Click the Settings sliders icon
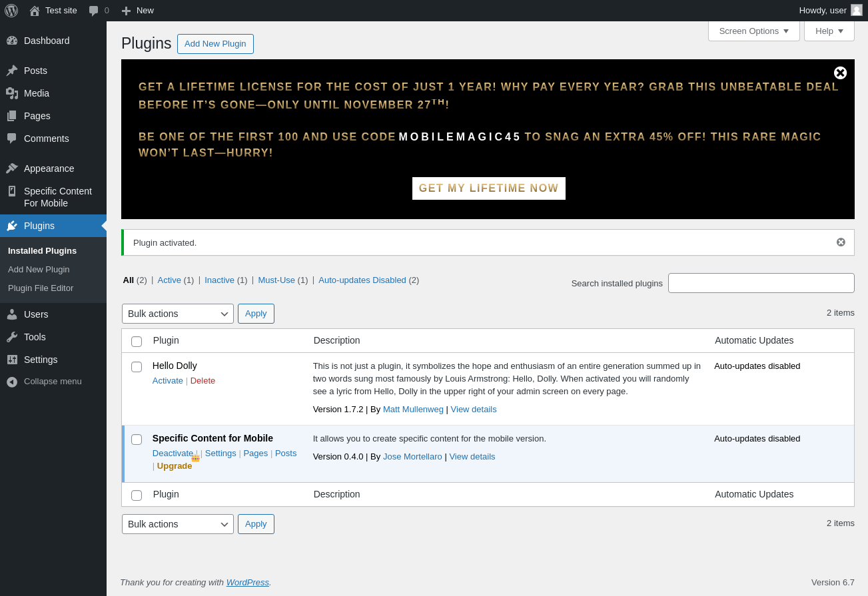The height and width of the screenshot is (596, 868). 12,360
